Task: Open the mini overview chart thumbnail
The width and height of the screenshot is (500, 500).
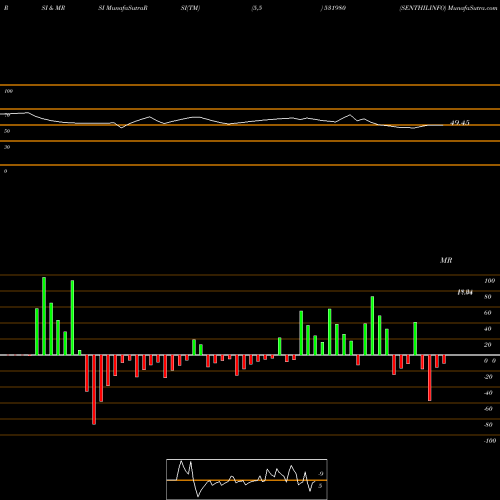Action: point(247,479)
